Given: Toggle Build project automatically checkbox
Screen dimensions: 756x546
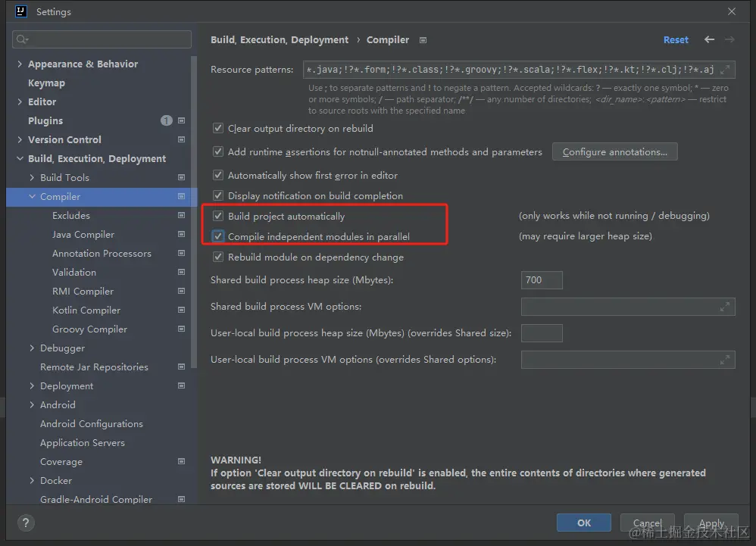Looking at the screenshot, I should pos(218,216).
